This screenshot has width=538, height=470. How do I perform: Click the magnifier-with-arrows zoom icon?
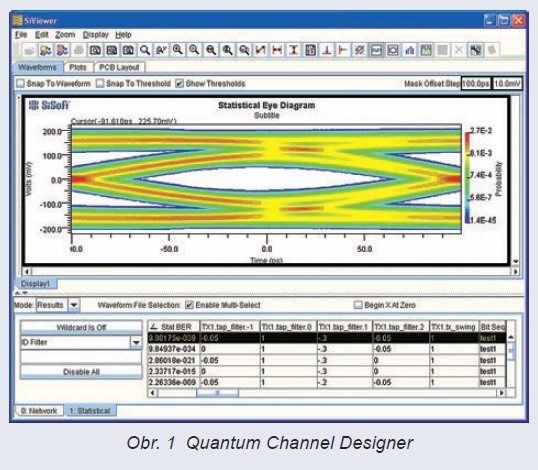(x=161, y=50)
